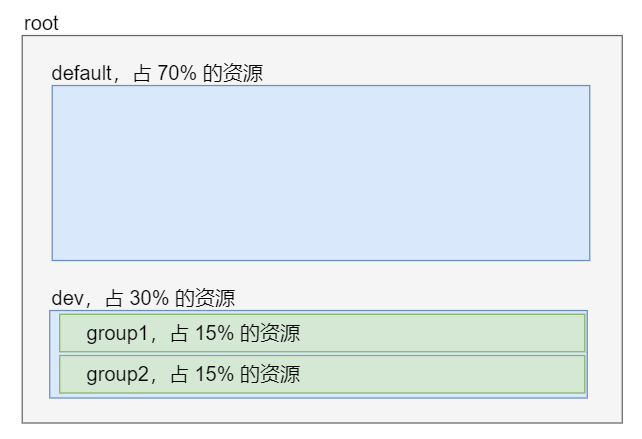Click the word group1
This screenshot has width=642, height=439.
tap(117, 334)
